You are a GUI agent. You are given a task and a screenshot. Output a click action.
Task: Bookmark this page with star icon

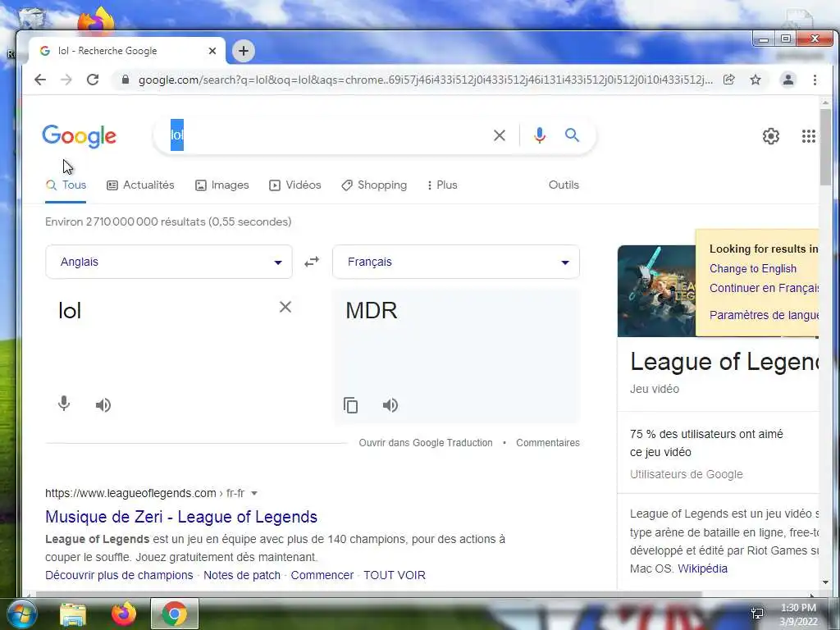(x=756, y=80)
